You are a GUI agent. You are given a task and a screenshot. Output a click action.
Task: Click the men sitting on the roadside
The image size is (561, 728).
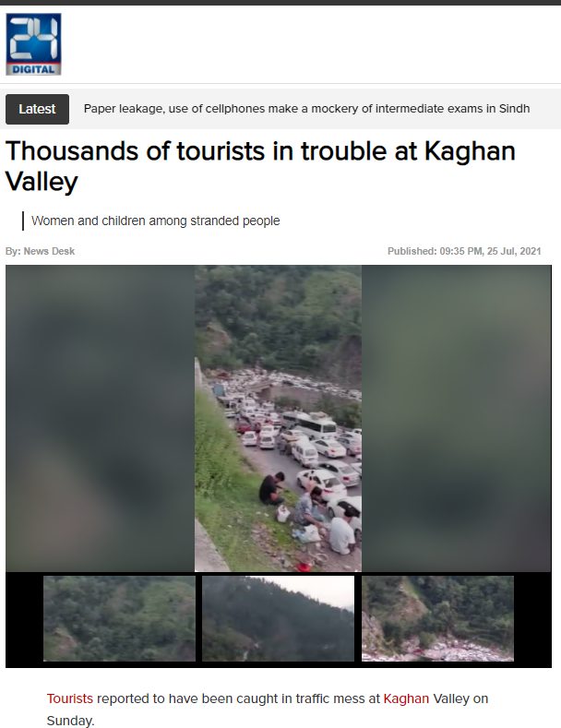point(306,513)
